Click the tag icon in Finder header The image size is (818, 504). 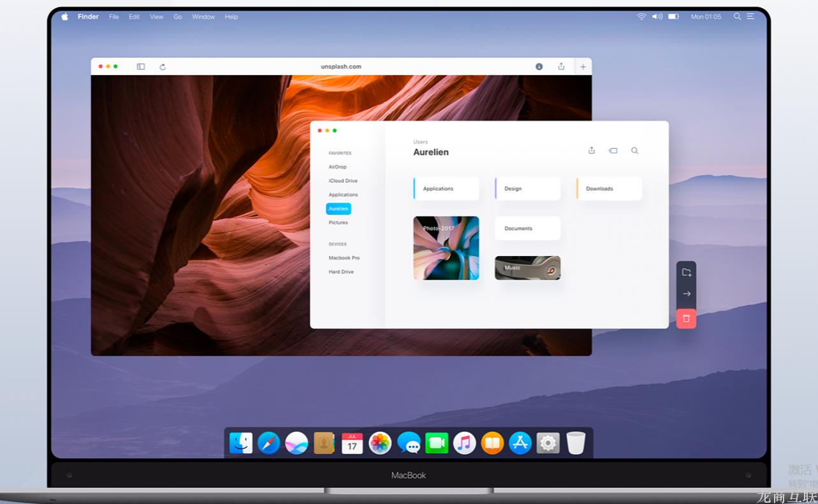click(x=613, y=151)
